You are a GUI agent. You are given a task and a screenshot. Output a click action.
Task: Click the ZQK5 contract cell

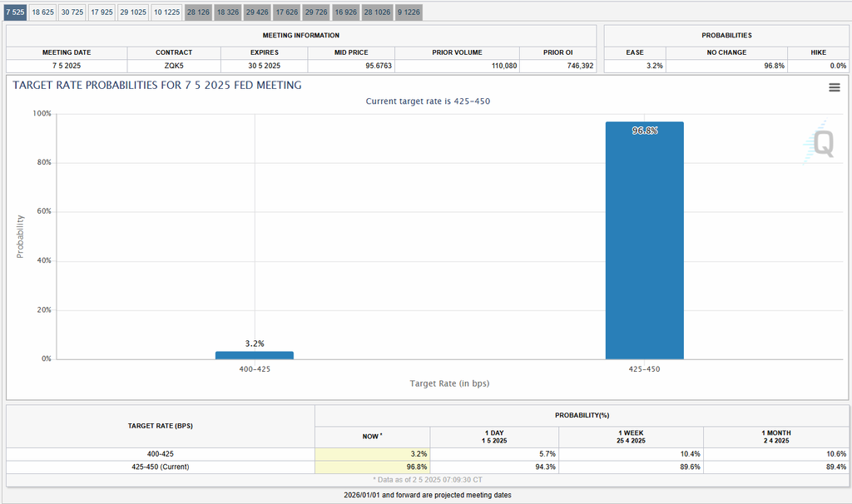click(173, 65)
